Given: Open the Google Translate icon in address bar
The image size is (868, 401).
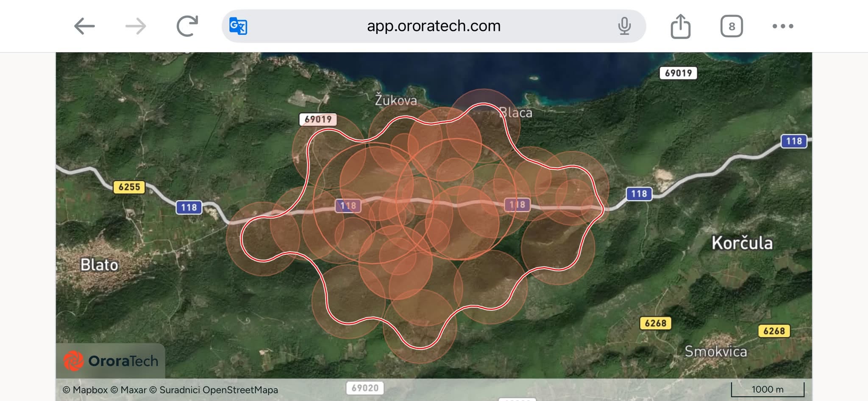Looking at the screenshot, I should (x=238, y=26).
